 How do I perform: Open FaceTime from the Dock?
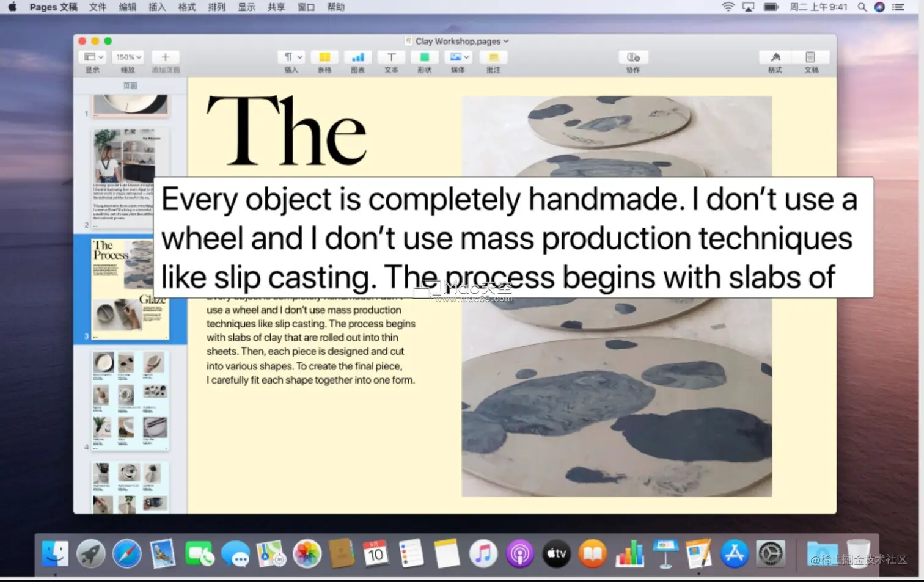[199, 554]
